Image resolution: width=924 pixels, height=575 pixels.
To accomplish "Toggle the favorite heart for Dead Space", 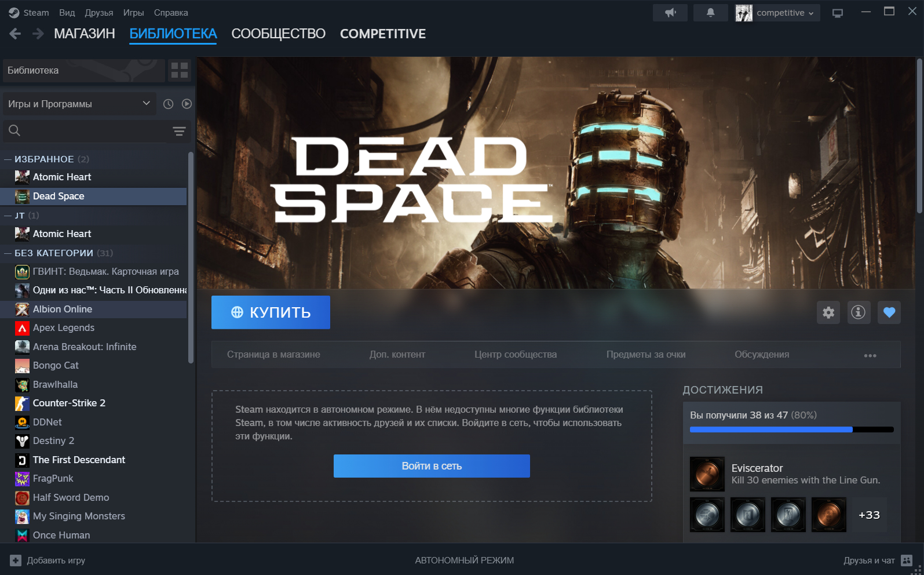I will click(889, 313).
